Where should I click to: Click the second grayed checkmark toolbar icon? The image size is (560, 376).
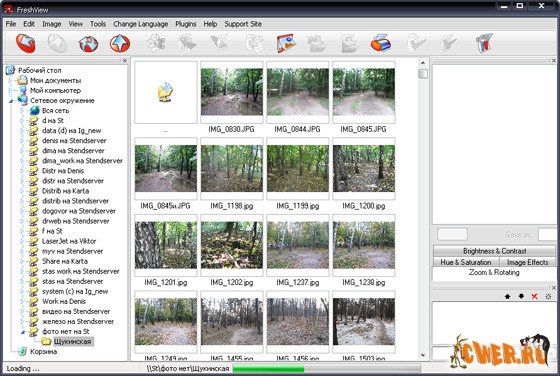(x=449, y=43)
